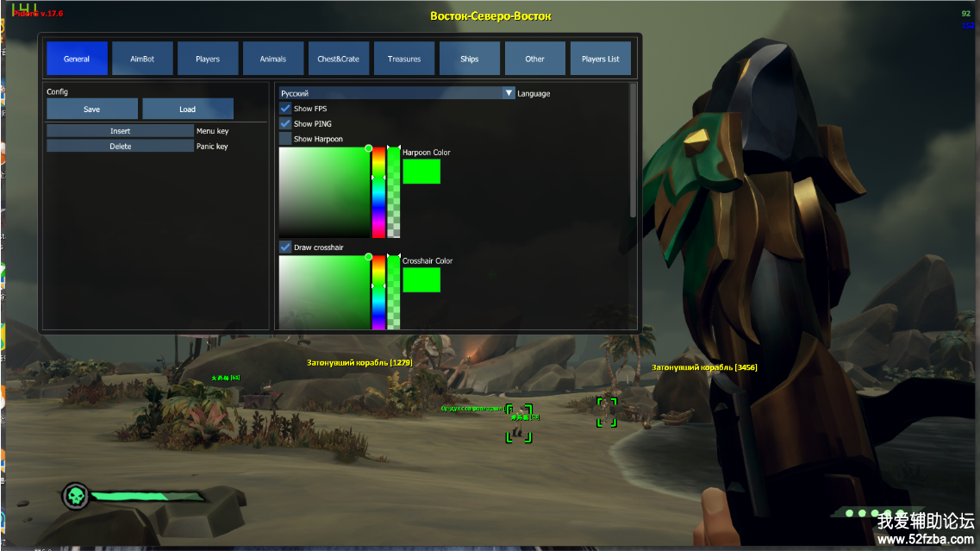
Task: Toggle the Draw crosshair checkbox
Action: coord(285,247)
